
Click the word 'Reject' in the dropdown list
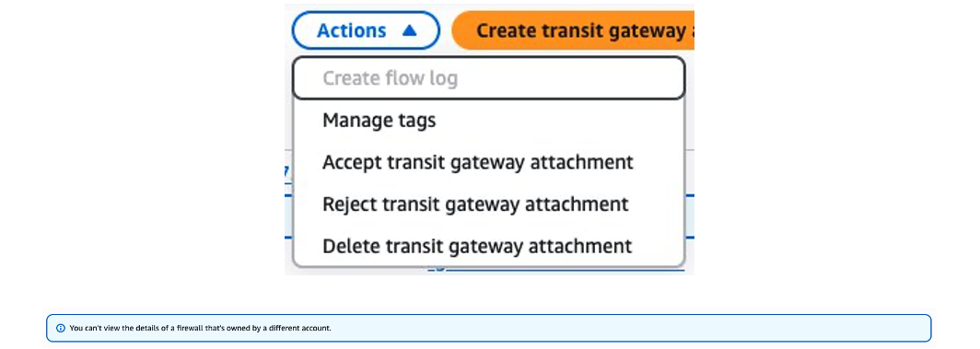click(x=349, y=204)
